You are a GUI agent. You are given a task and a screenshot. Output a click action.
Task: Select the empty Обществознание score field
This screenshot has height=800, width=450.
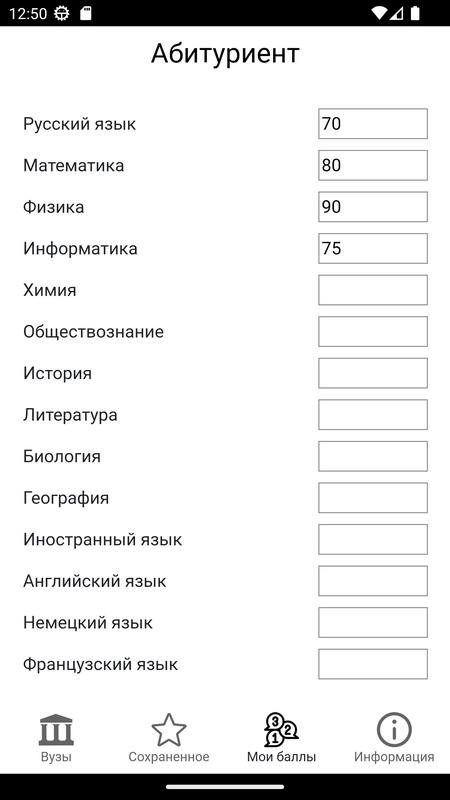(373, 332)
